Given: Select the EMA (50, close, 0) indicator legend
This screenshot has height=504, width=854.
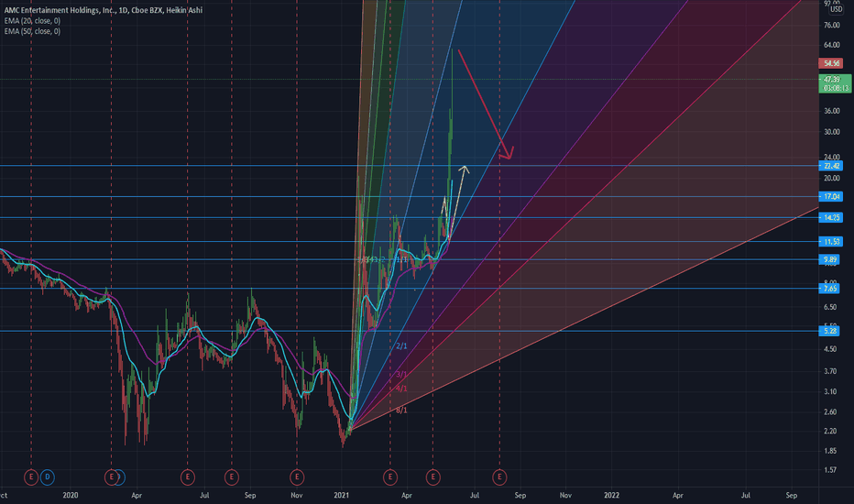Looking at the screenshot, I should coord(32,31).
